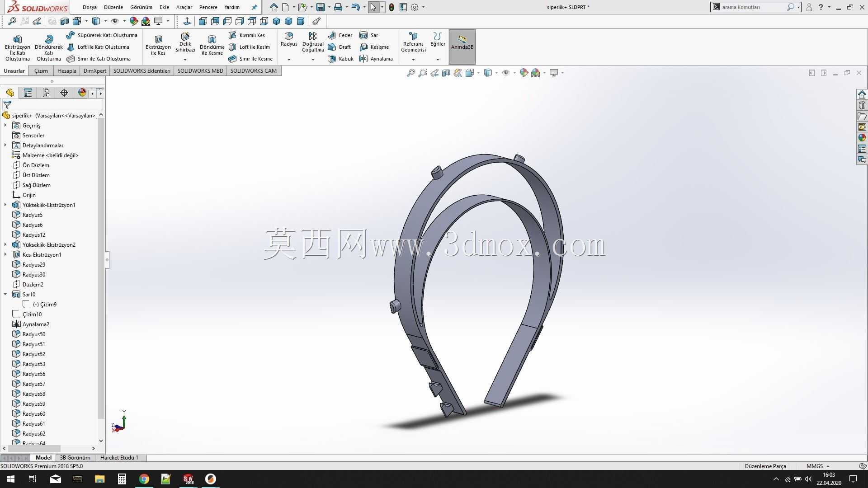
Task: Switch to SOLIDWORKS CAM tab
Action: pos(254,71)
